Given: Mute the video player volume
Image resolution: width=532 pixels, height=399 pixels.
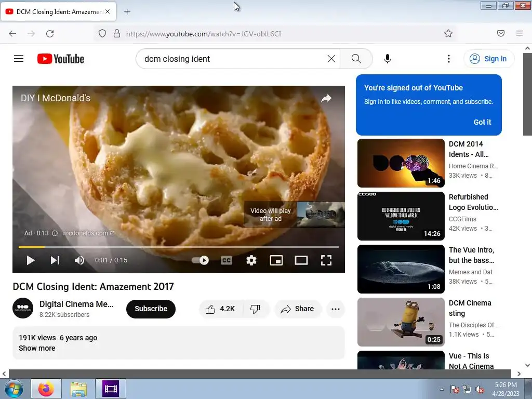Looking at the screenshot, I should click(79, 260).
